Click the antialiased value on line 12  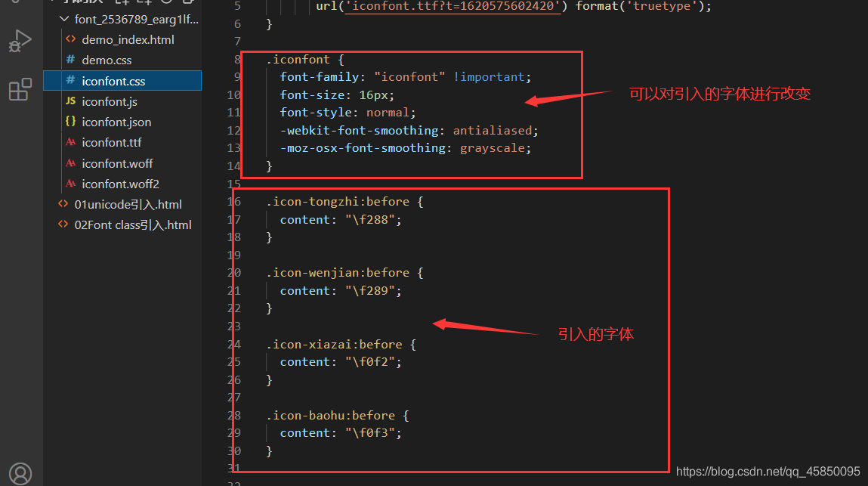(x=493, y=131)
